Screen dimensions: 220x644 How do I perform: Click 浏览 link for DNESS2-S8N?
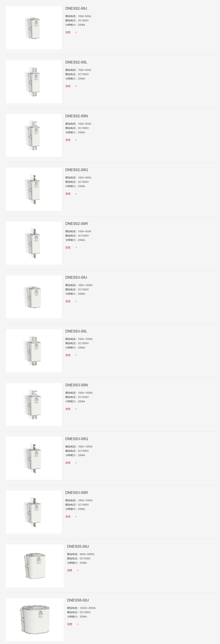pyautogui.click(x=68, y=140)
